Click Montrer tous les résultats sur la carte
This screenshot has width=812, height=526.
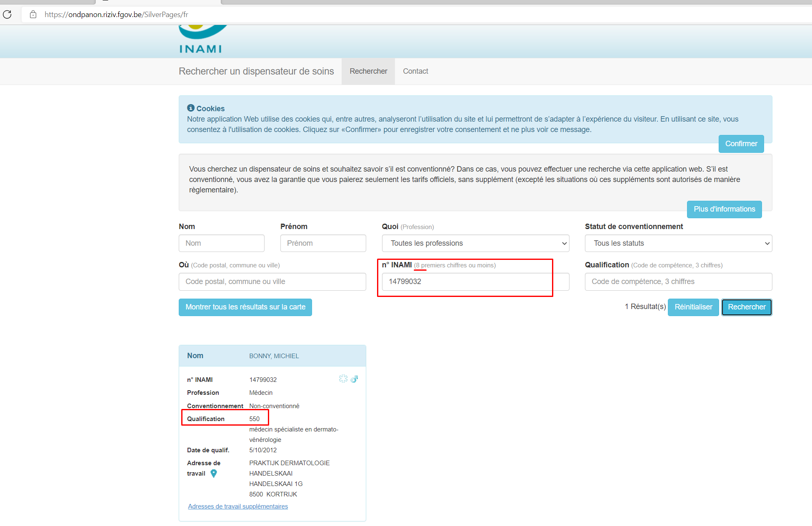point(245,307)
